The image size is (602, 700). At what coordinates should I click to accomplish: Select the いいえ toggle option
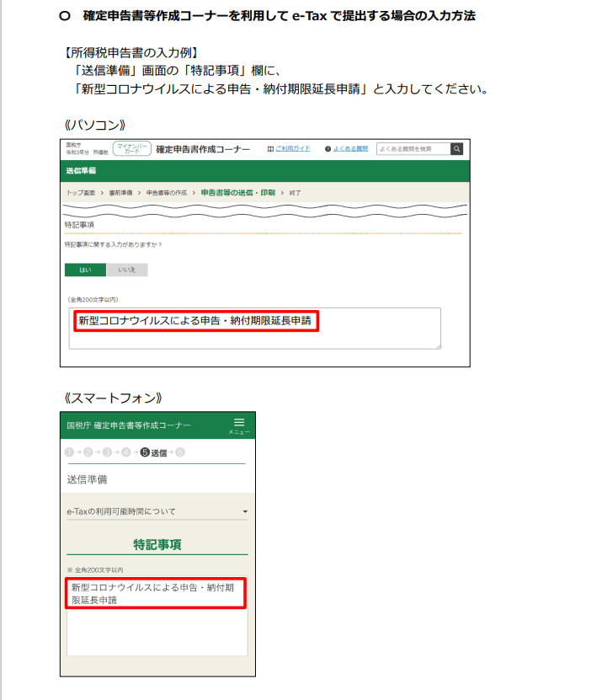126,270
